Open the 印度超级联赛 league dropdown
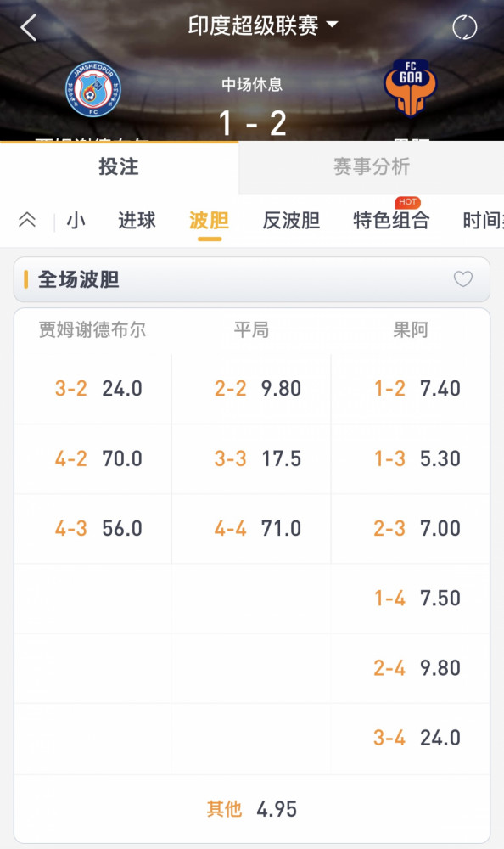The height and width of the screenshot is (849, 504). point(262,25)
